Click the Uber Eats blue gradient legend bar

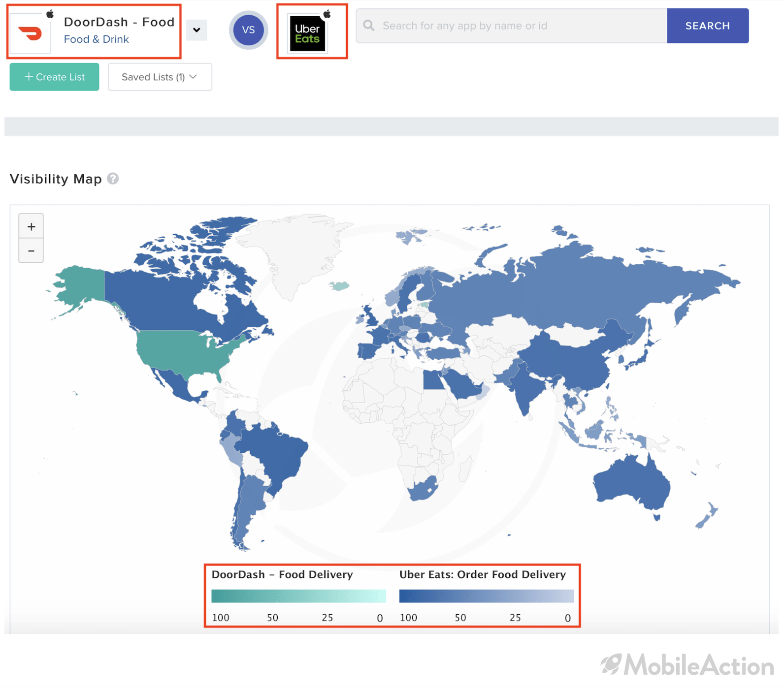pos(487,596)
